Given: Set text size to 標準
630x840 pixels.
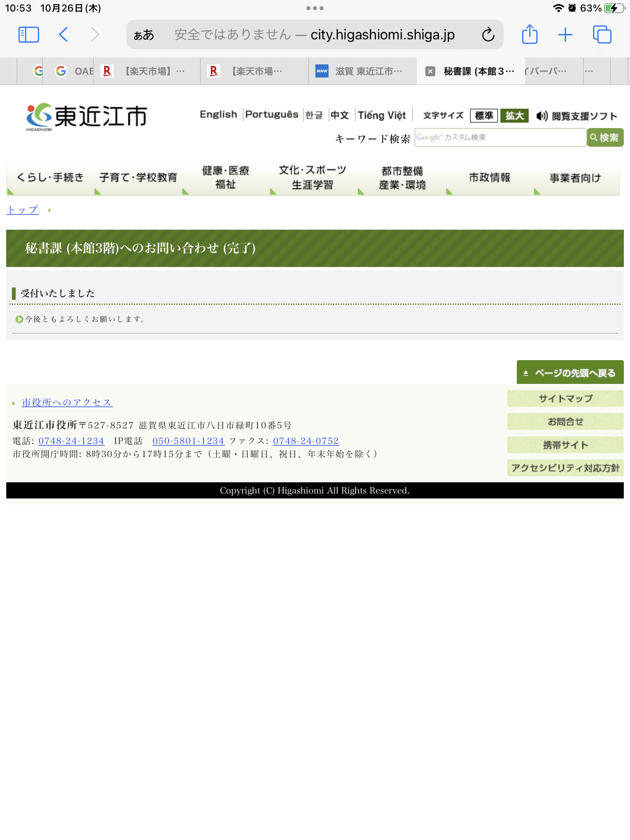Looking at the screenshot, I should pos(484,116).
